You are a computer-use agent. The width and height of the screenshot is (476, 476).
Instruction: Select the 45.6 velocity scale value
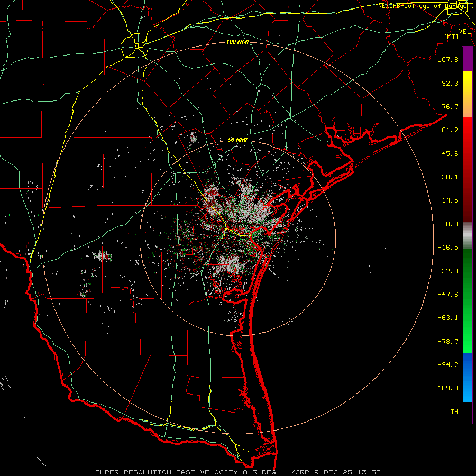click(450, 153)
